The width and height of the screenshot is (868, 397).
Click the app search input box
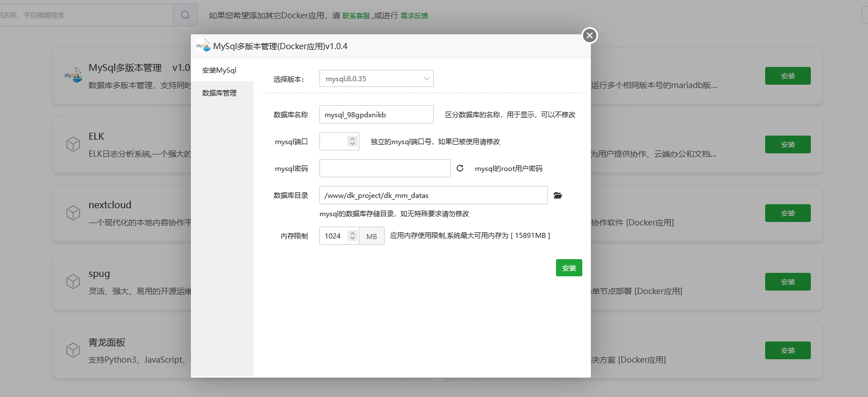(86, 15)
